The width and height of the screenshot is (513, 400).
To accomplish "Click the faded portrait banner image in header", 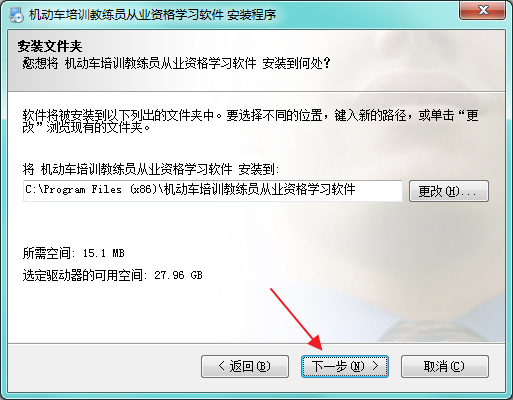I will [x=400, y=61].
